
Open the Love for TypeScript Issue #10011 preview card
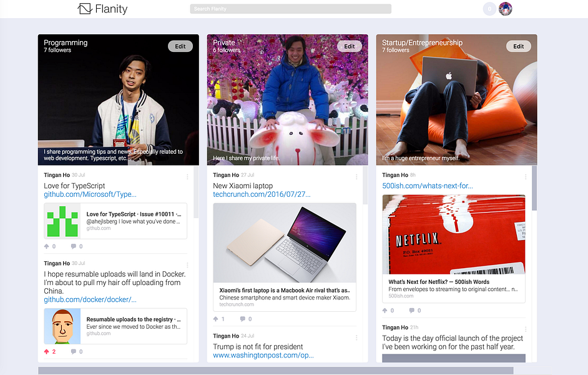(115, 221)
